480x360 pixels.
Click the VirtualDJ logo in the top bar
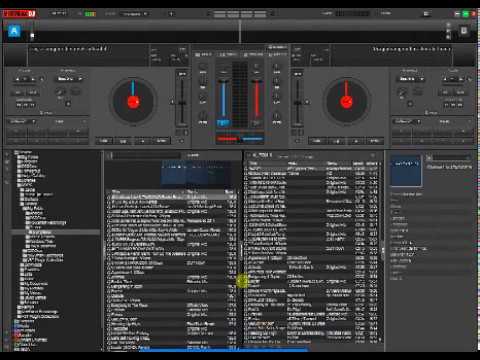(19, 14)
